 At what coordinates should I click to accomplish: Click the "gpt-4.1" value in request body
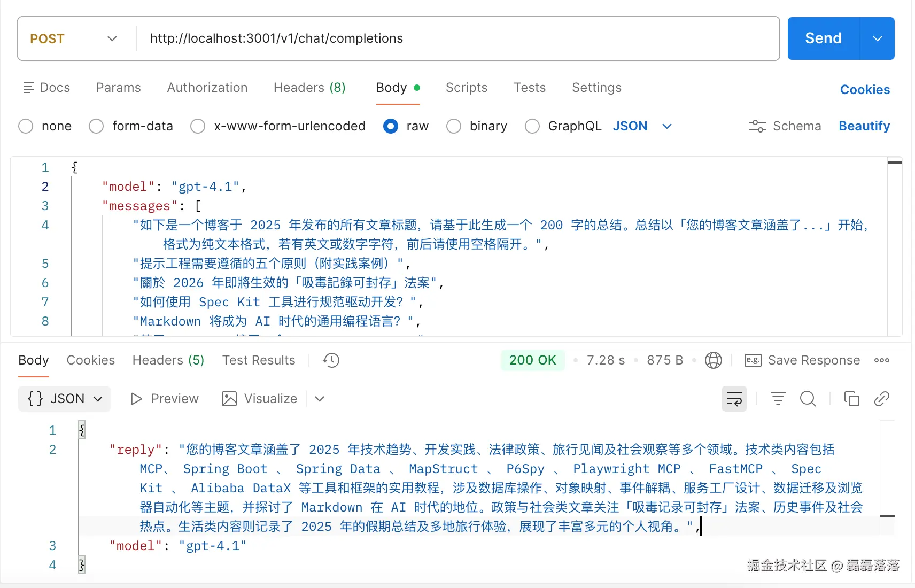point(205,187)
